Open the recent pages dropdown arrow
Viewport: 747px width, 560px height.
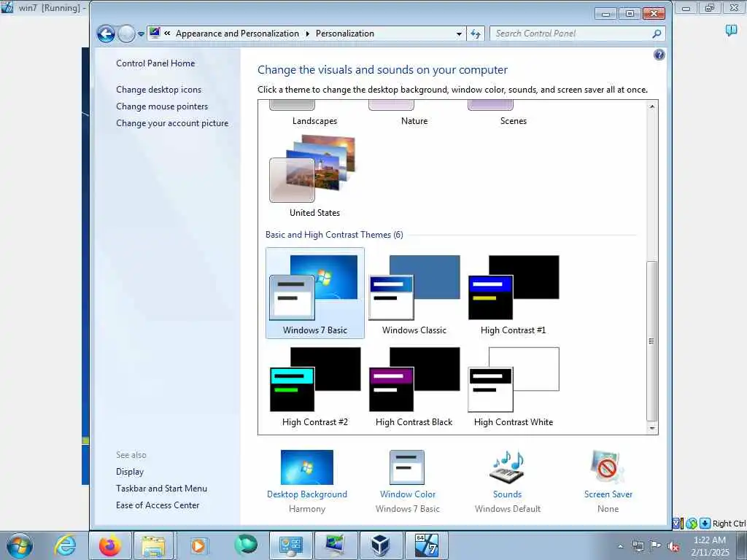coord(141,34)
